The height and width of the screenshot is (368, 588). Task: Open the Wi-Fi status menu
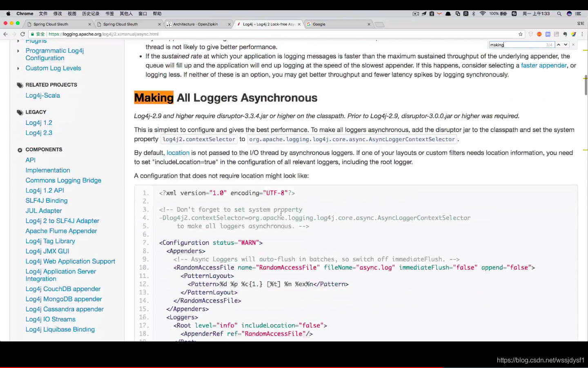tap(483, 13)
